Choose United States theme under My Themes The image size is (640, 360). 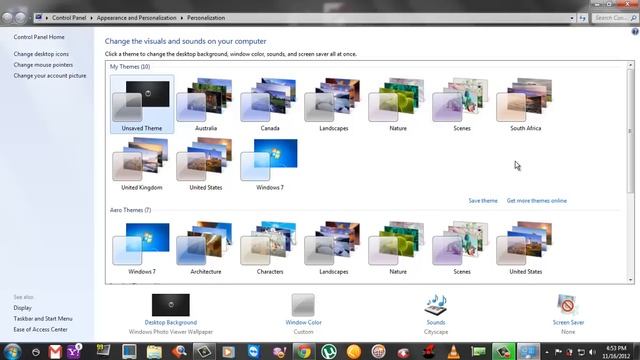[206, 164]
